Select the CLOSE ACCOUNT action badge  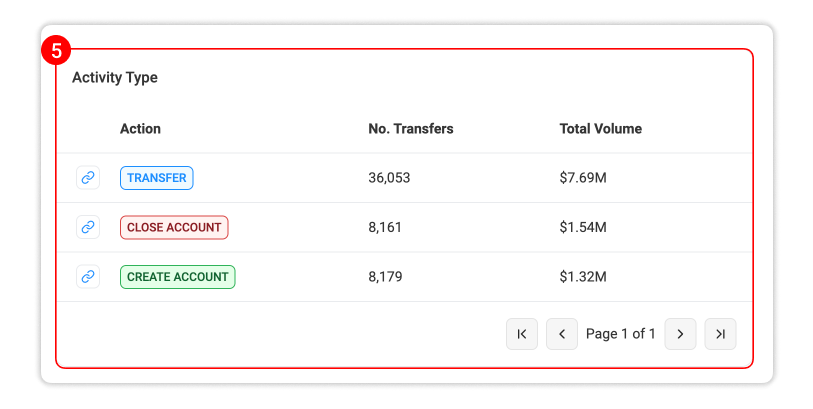click(x=174, y=227)
